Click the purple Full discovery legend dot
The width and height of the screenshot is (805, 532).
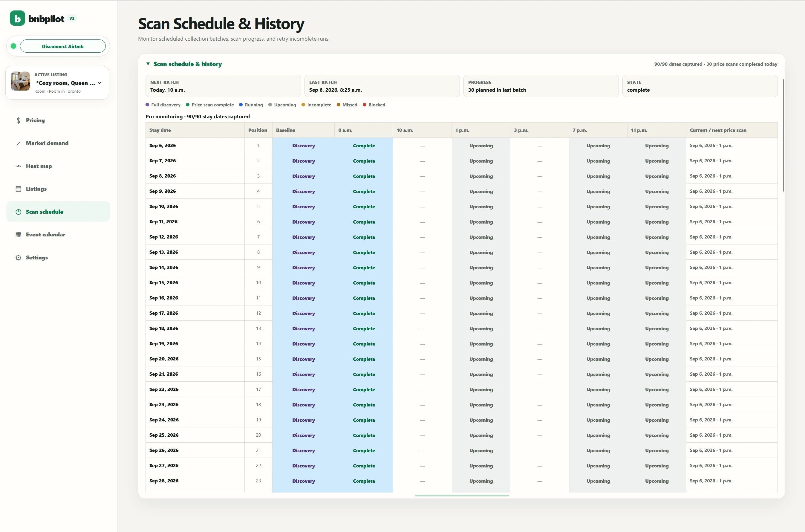[x=147, y=105]
